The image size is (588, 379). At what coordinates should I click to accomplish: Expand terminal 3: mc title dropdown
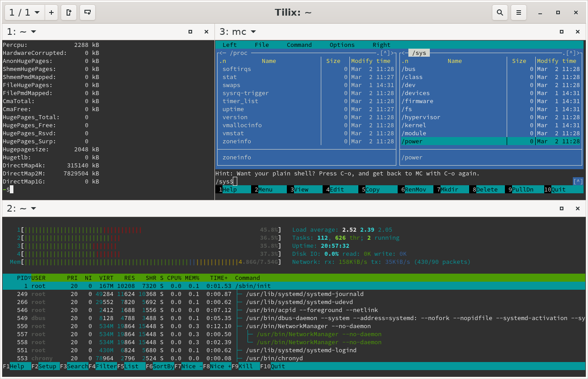253,32
